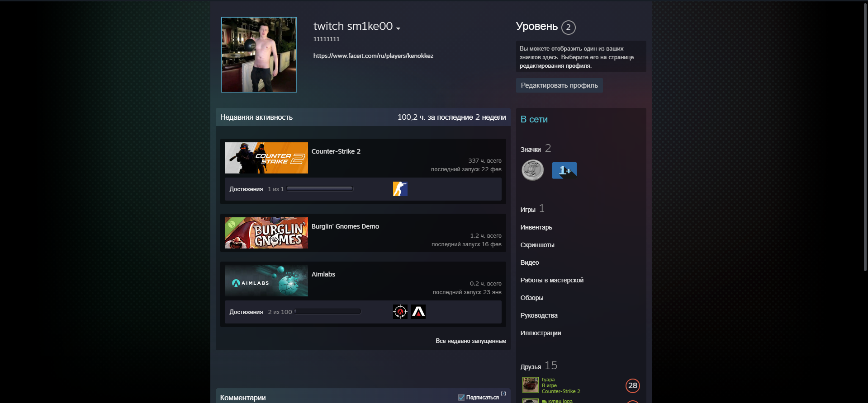This screenshot has height=403, width=868.
Task: Open the Aimlabs crosshair achievement icon
Action: (x=400, y=312)
